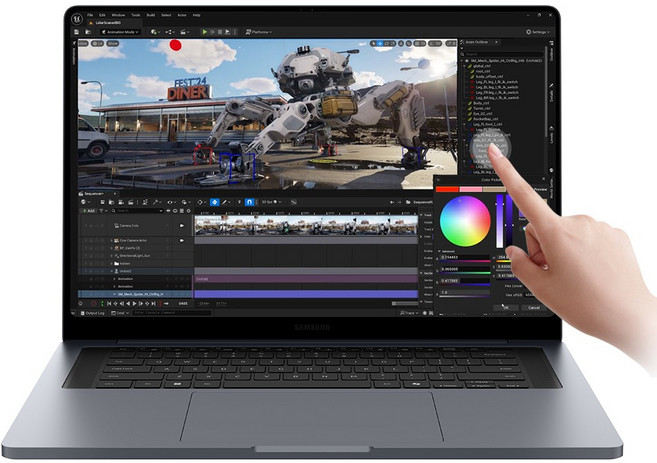Open the Details side tab
Viewport: 657px width, 463px height.
click(x=551, y=93)
